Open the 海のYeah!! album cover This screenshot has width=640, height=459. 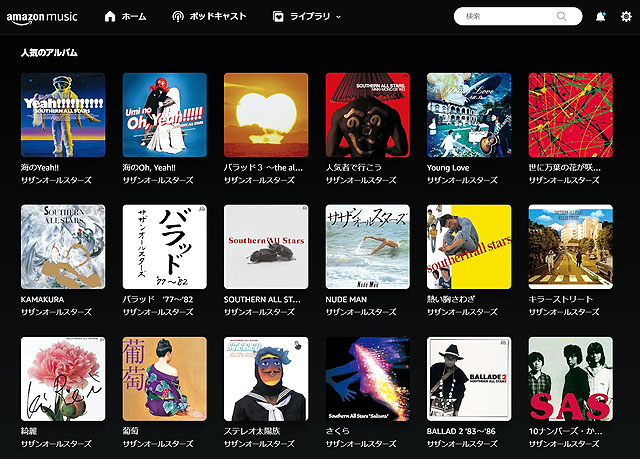tap(63, 115)
